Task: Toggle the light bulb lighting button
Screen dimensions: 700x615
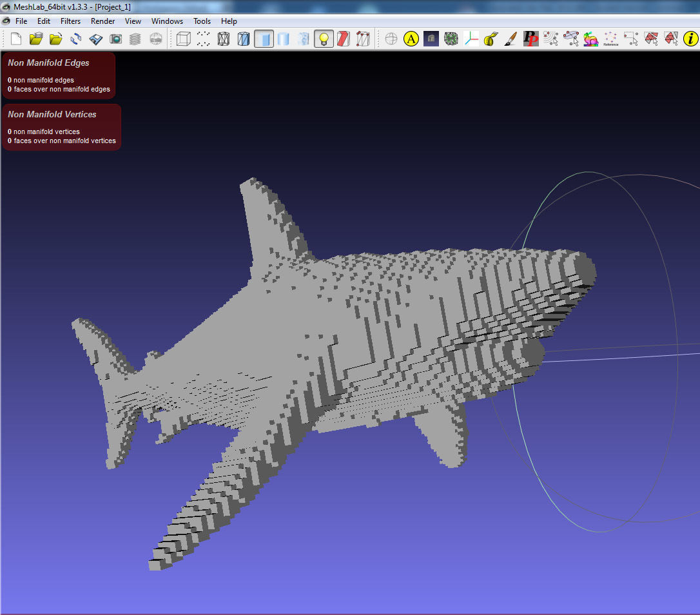Action: click(x=324, y=39)
